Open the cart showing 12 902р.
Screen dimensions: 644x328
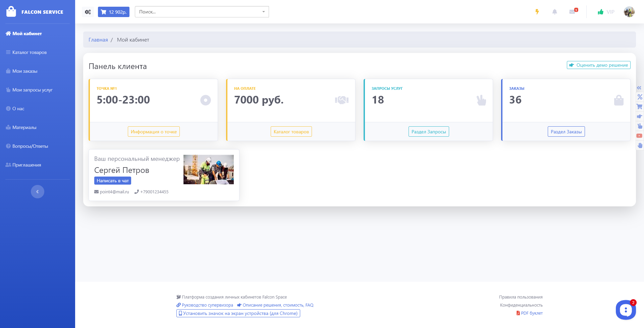tap(114, 12)
